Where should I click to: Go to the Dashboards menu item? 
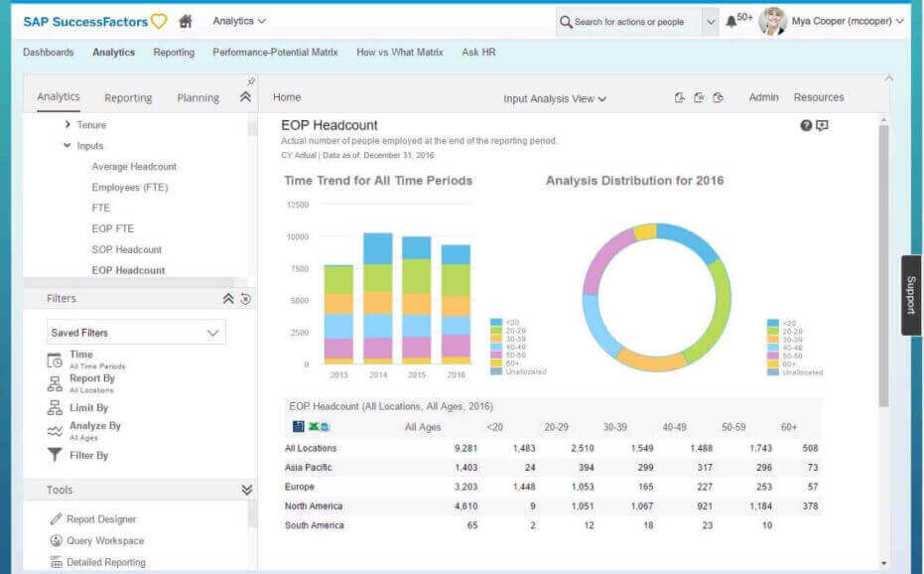(49, 53)
